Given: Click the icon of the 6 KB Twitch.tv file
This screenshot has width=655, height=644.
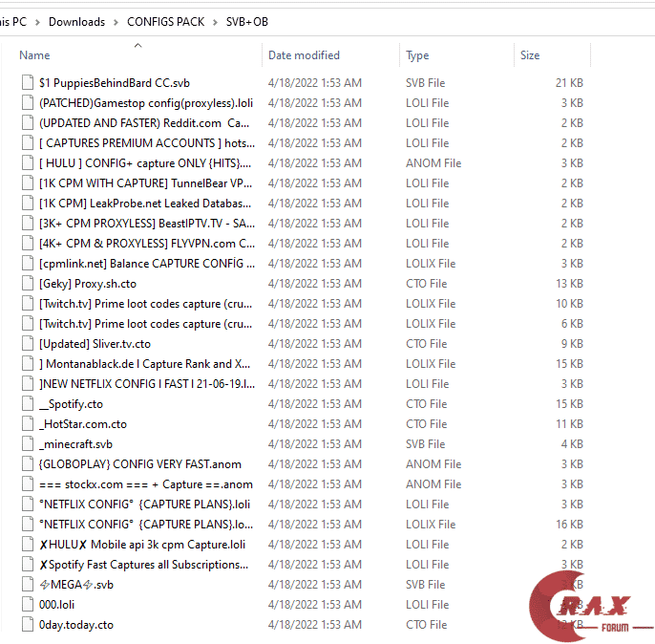Looking at the screenshot, I should (x=28, y=324).
